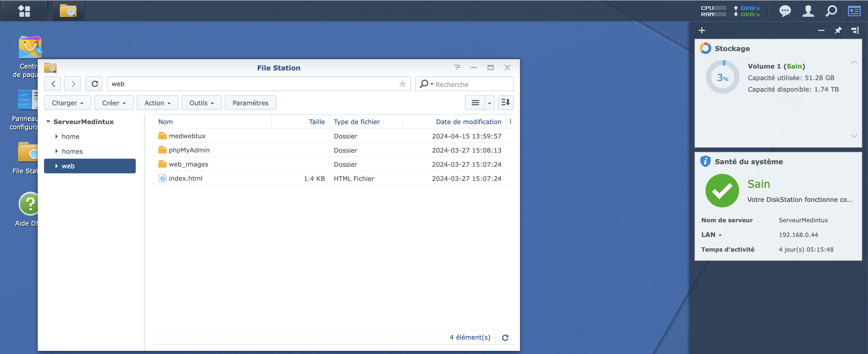Image resolution: width=868 pixels, height=354 pixels.
Task: Add web folder to favorites star
Action: click(402, 84)
